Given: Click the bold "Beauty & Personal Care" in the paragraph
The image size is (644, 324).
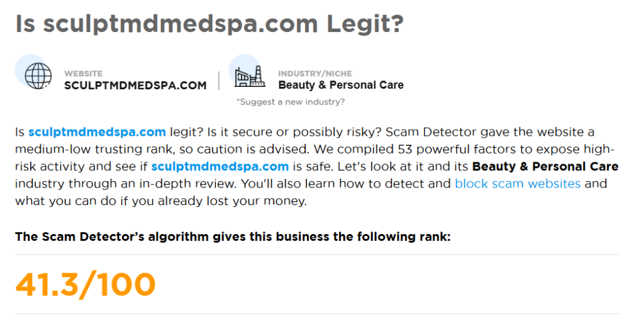Looking at the screenshot, I should pos(545,167).
